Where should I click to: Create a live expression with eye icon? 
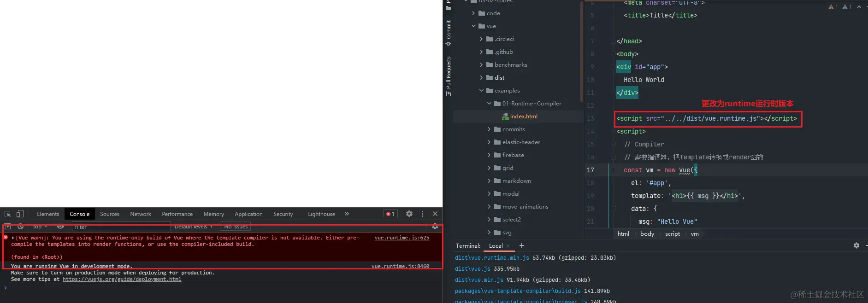(60, 227)
